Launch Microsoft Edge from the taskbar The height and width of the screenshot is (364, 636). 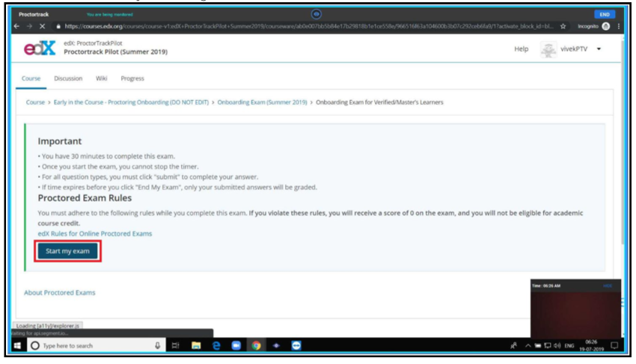tap(216, 346)
